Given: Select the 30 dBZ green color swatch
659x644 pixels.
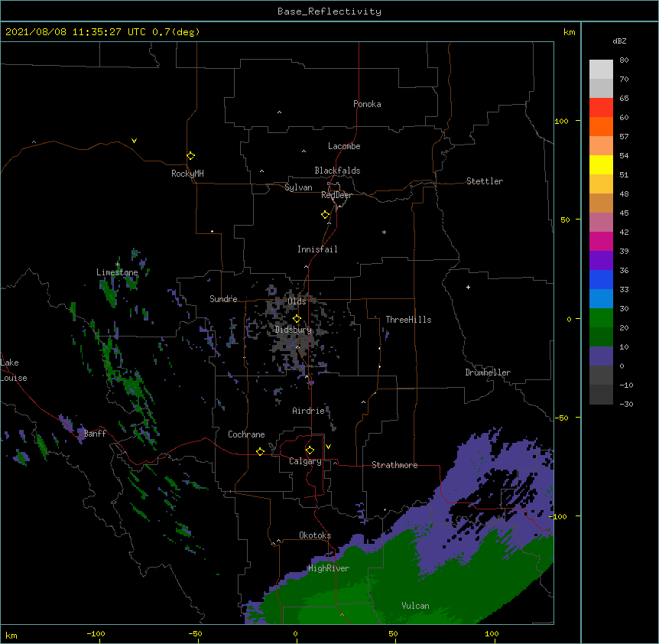Looking at the screenshot, I should [601, 318].
